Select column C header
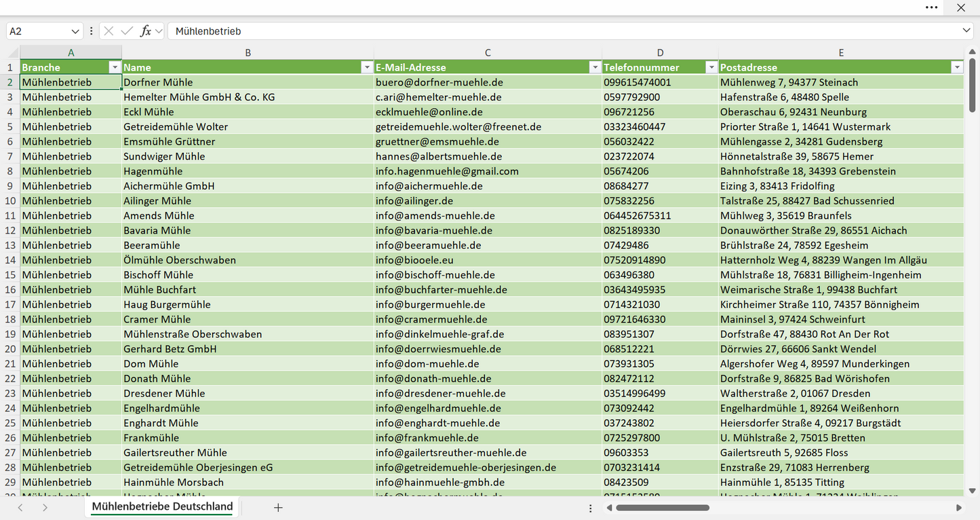 pyautogui.click(x=488, y=53)
